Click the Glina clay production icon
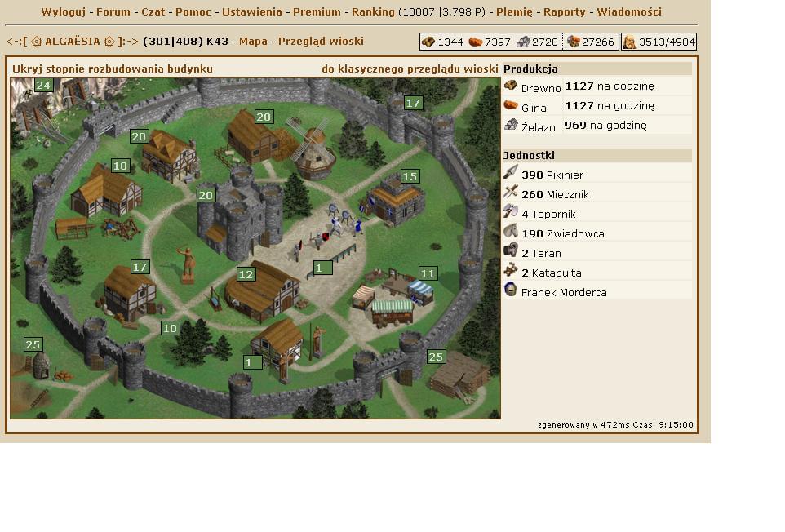Viewport: 785px width, 532px height. (x=511, y=105)
